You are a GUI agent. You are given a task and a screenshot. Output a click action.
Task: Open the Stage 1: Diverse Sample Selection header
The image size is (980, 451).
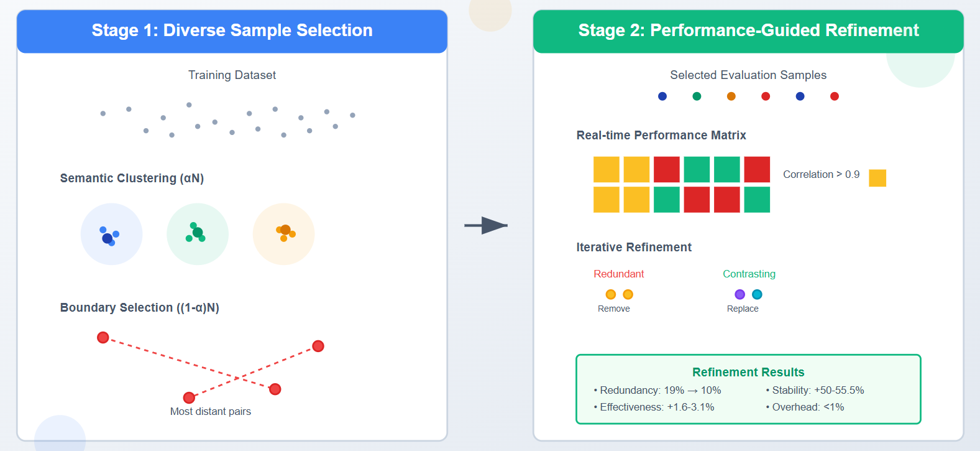[x=232, y=30]
